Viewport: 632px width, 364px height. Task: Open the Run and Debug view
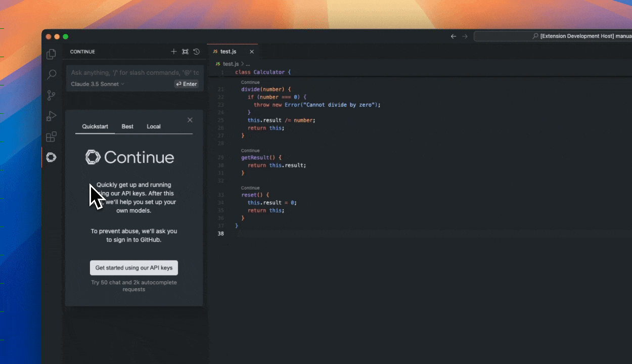pos(51,116)
